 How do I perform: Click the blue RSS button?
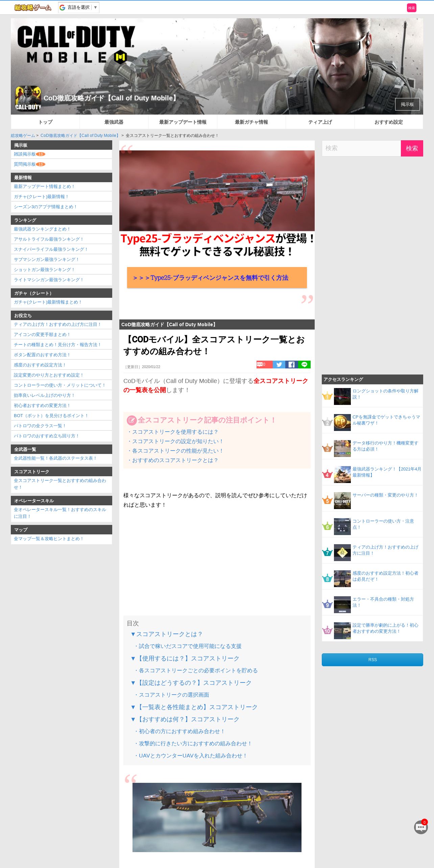pyautogui.click(x=372, y=660)
